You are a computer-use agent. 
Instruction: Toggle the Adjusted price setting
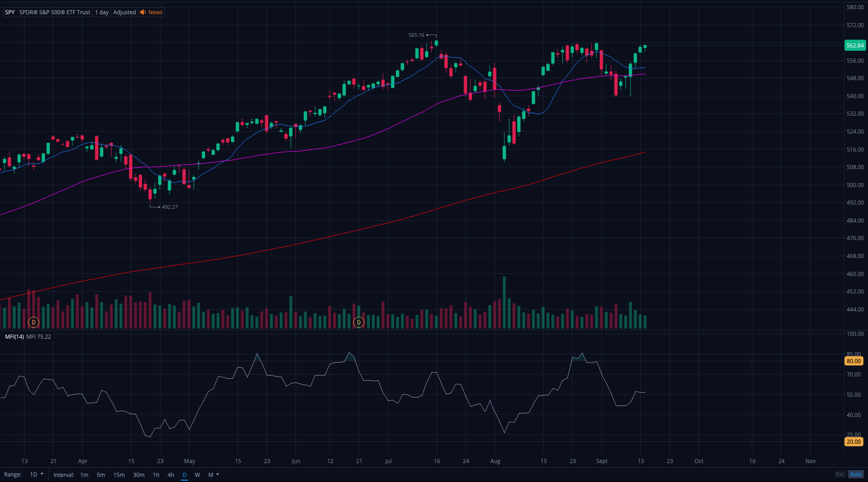(124, 12)
